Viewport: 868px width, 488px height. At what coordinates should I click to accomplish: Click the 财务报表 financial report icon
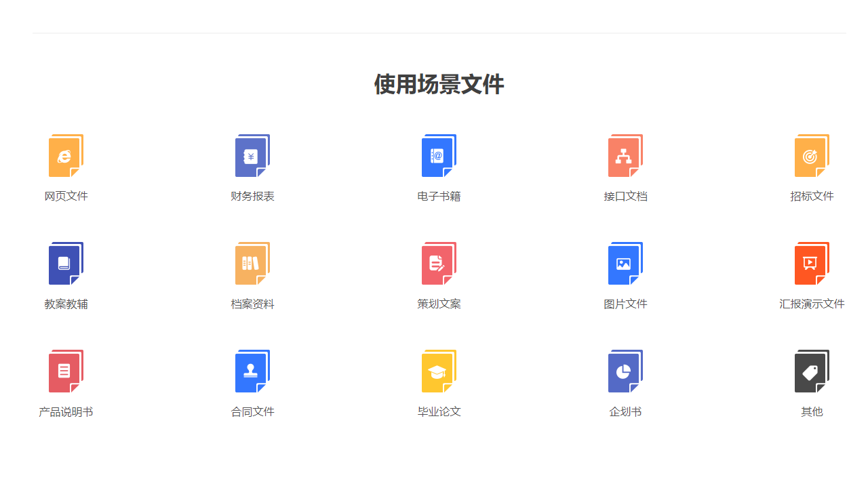(252, 155)
